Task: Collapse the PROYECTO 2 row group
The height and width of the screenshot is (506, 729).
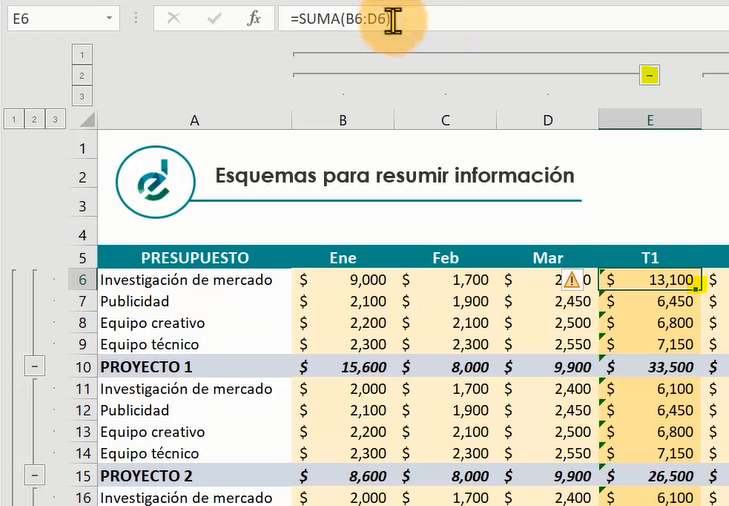Action: (x=34, y=475)
